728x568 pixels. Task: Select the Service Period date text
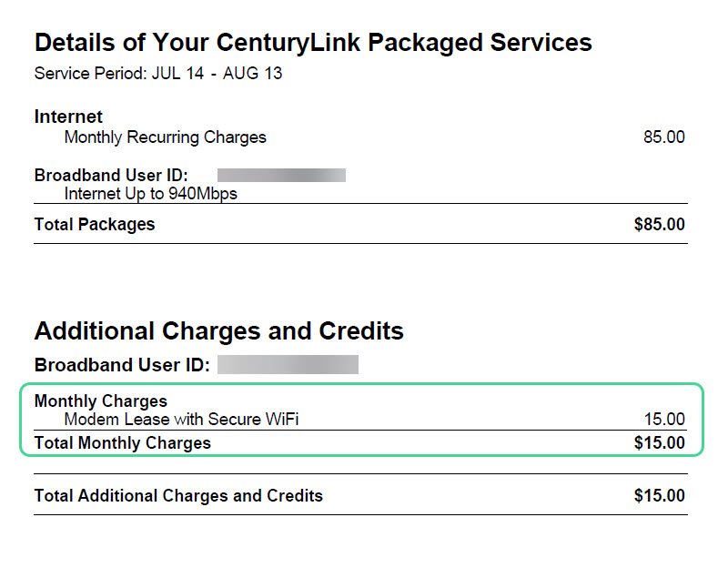click(157, 74)
